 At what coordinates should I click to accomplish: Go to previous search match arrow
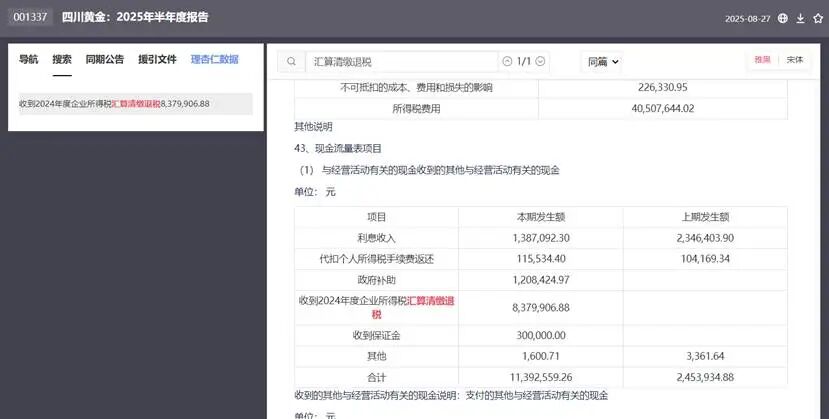click(x=508, y=61)
